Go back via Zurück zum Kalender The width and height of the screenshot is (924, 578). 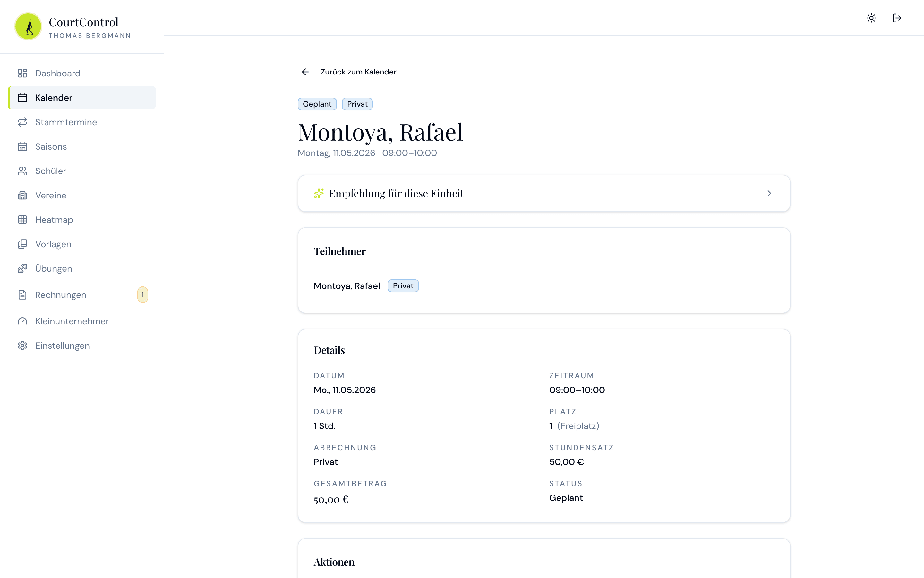coord(349,72)
